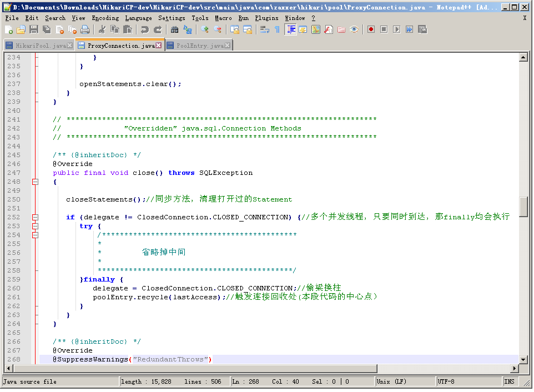Screen dimensions: 534x392
Task: Toggle Word Wrap toolbar icon
Action: 265,30
